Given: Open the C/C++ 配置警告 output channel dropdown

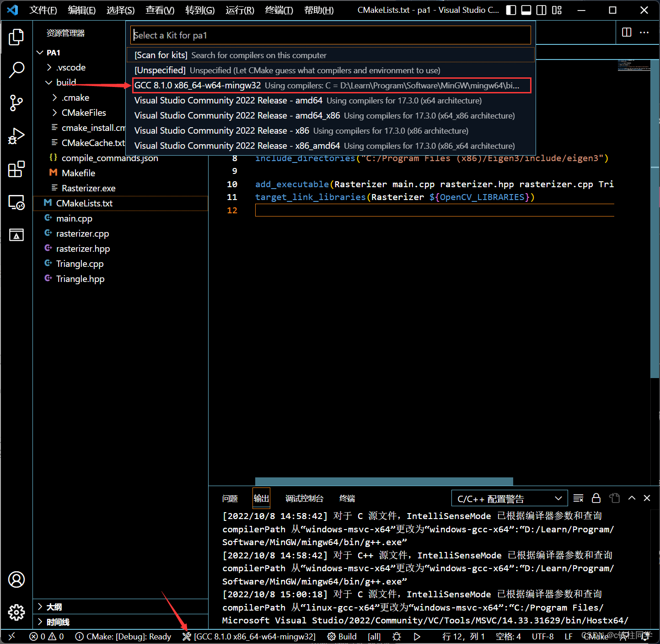Looking at the screenshot, I should point(510,498).
